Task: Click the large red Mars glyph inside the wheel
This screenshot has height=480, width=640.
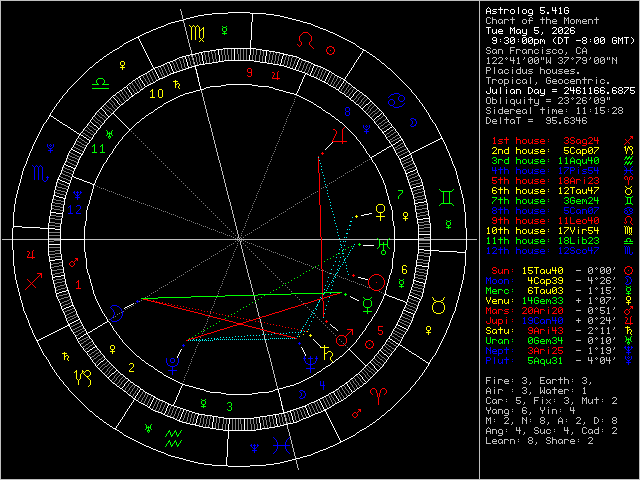Action: pos(344,337)
